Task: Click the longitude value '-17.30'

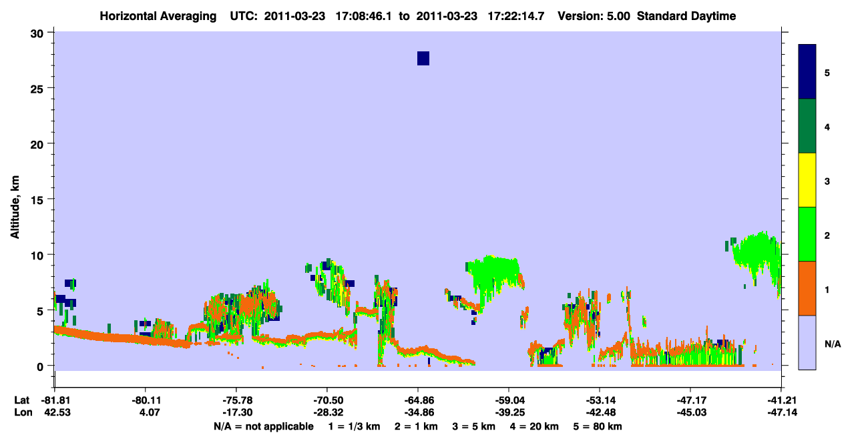Action: (x=236, y=413)
